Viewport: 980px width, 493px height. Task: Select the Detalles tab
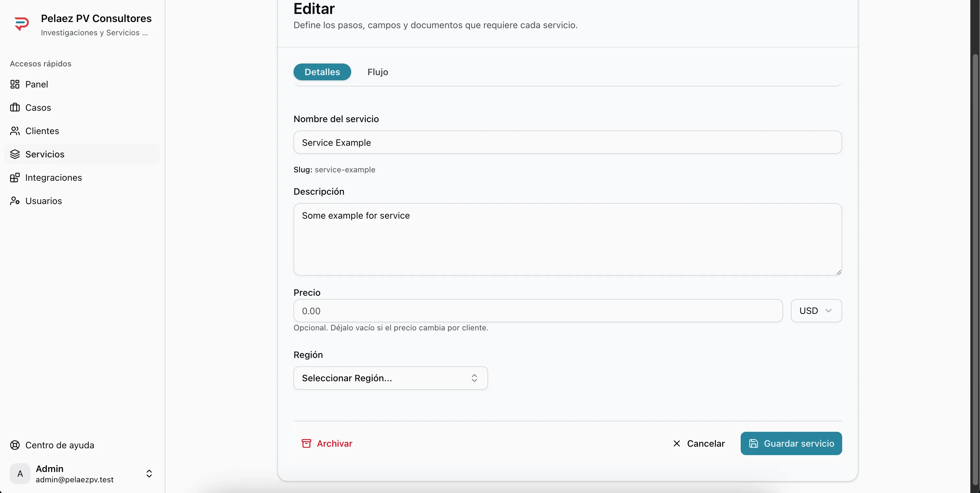pos(322,72)
